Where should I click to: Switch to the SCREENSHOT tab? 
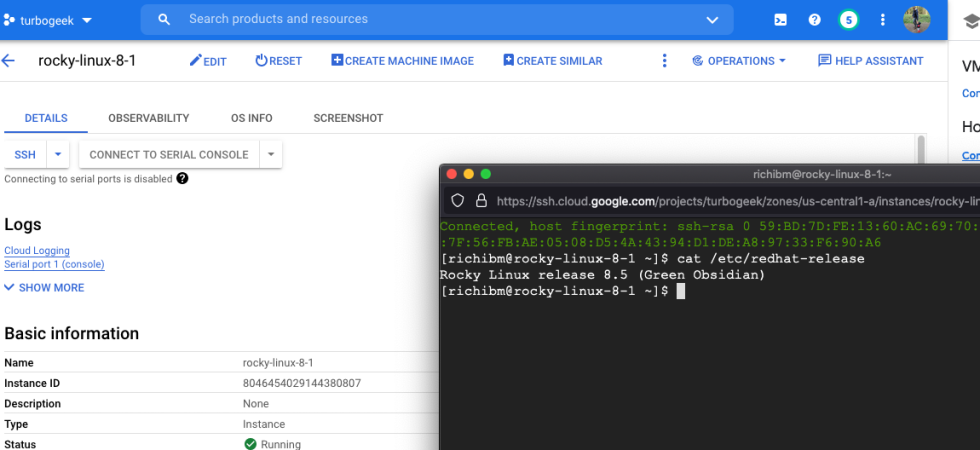(348, 118)
